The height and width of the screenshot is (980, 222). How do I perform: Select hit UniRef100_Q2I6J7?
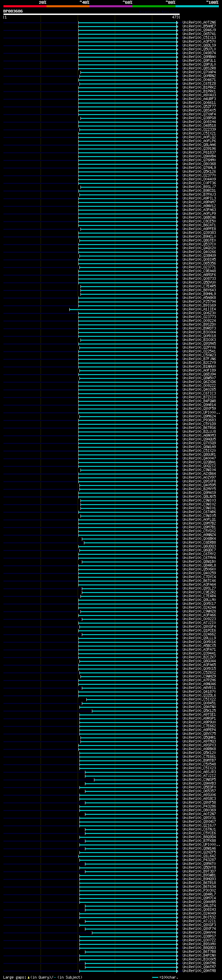pos(199,826)
